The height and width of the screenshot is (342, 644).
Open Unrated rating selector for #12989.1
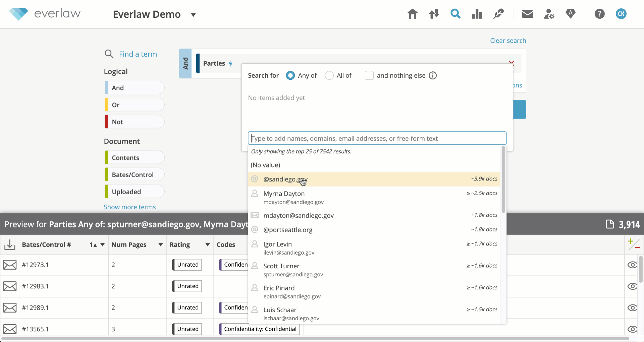[187, 307]
